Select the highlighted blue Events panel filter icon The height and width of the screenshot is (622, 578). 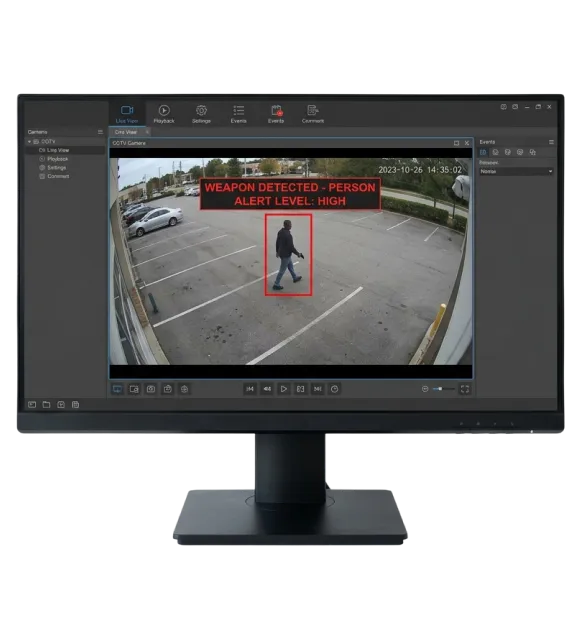coord(483,152)
